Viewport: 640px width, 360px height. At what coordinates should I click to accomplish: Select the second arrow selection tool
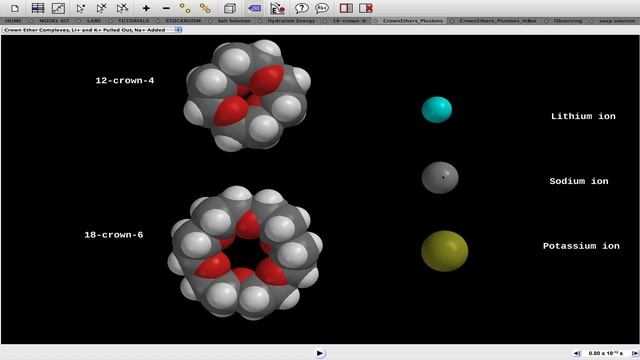(101, 8)
